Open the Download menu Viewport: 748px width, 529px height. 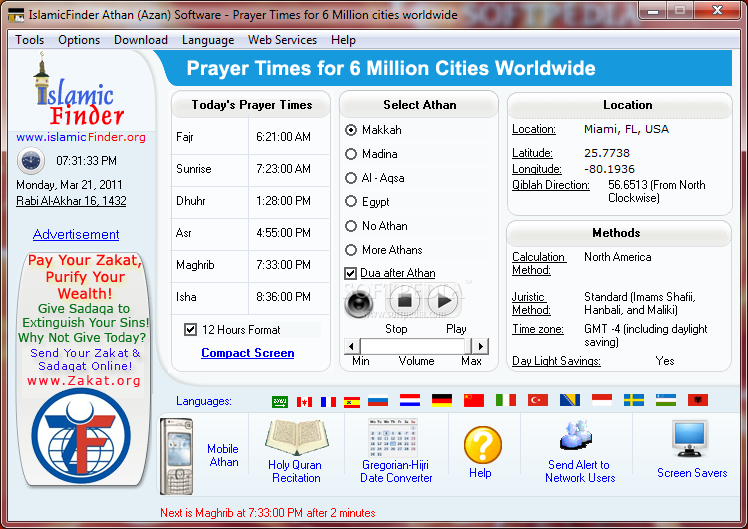point(141,40)
